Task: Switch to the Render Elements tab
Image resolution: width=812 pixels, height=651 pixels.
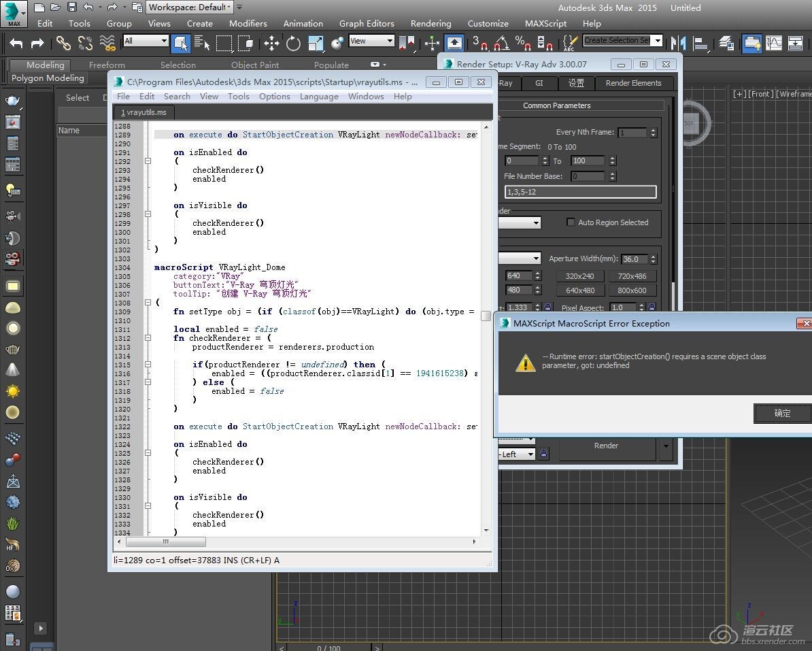Action: [633, 83]
